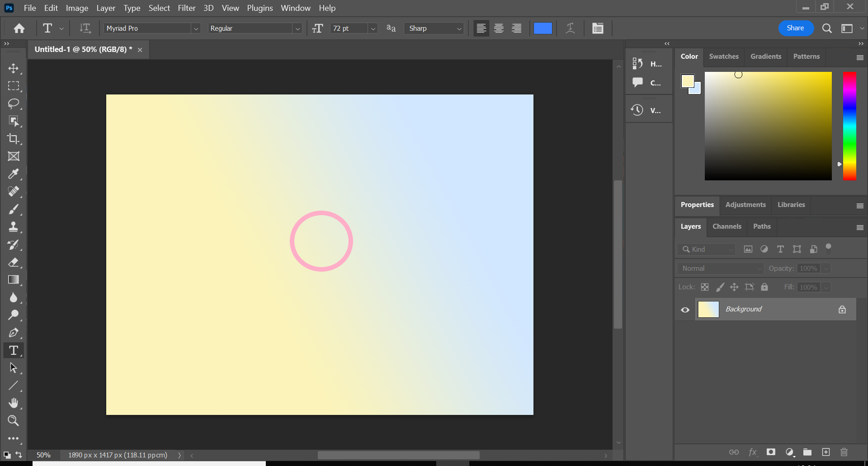Select the Eyedropper tool
The height and width of the screenshot is (466, 868).
(14, 174)
